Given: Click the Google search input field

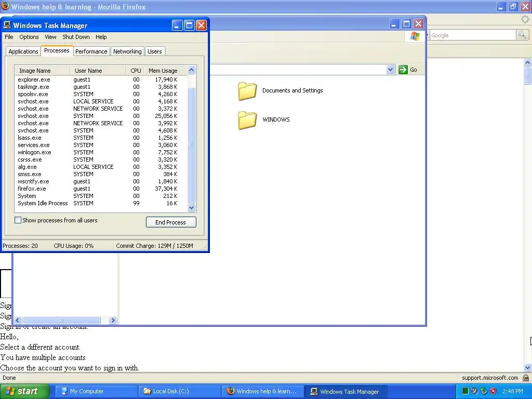Looking at the screenshot, I should click(473, 35).
